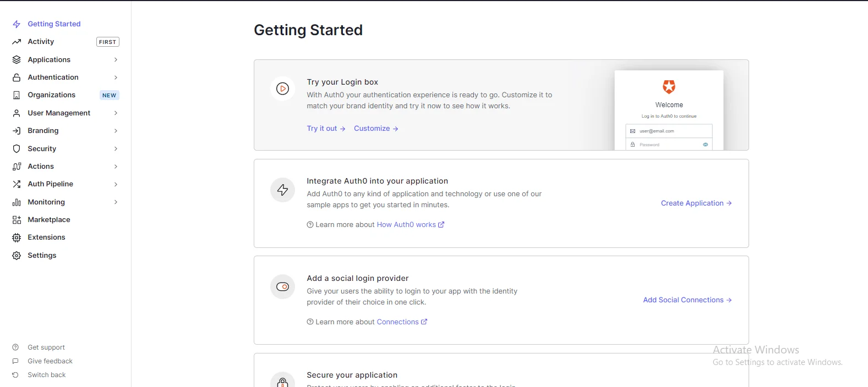The image size is (868, 387).
Task: Click the Applications layers icon
Action: (17, 60)
